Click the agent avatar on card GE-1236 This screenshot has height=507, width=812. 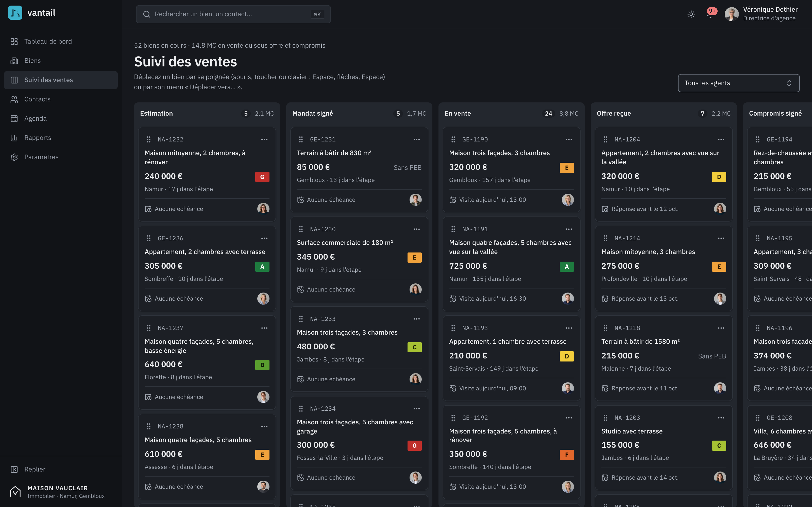[263, 298]
